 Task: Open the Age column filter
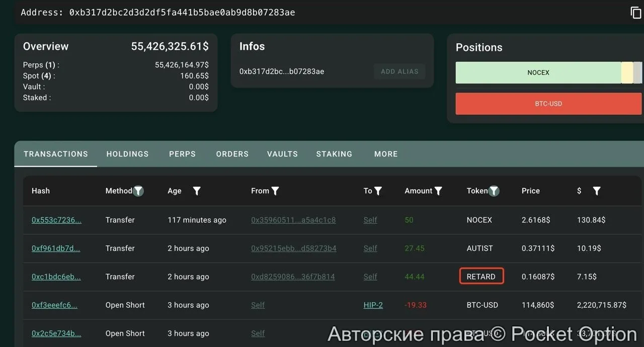pyautogui.click(x=196, y=191)
